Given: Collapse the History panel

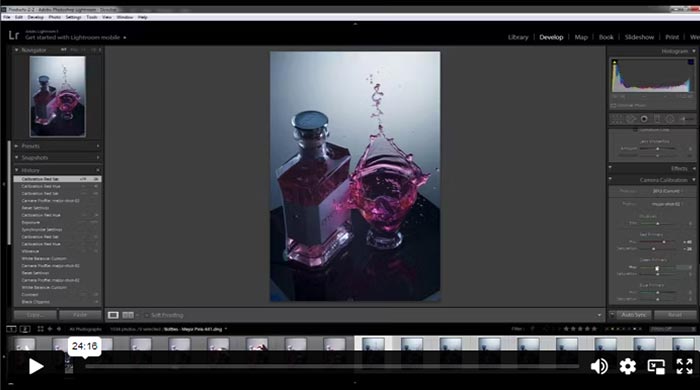Looking at the screenshot, I should coord(17,170).
